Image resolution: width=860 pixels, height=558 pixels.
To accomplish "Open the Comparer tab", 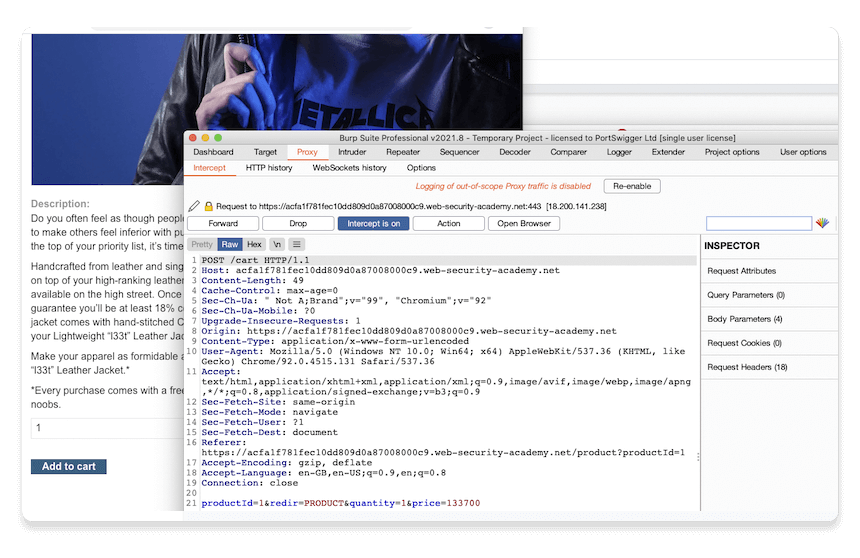I will [x=569, y=152].
